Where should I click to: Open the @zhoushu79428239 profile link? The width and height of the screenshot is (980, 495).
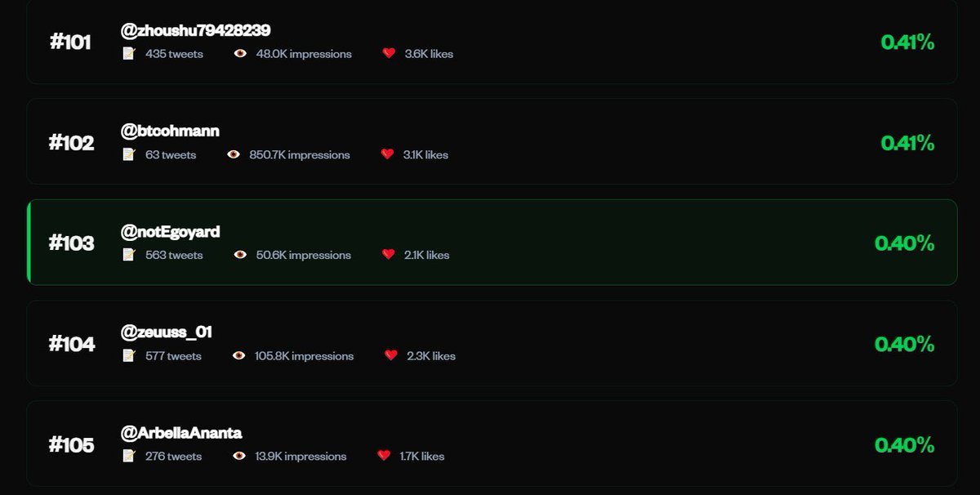(195, 31)
